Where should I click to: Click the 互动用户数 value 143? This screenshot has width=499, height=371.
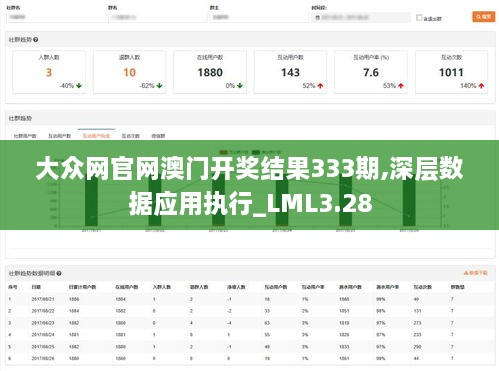point(290,72)
